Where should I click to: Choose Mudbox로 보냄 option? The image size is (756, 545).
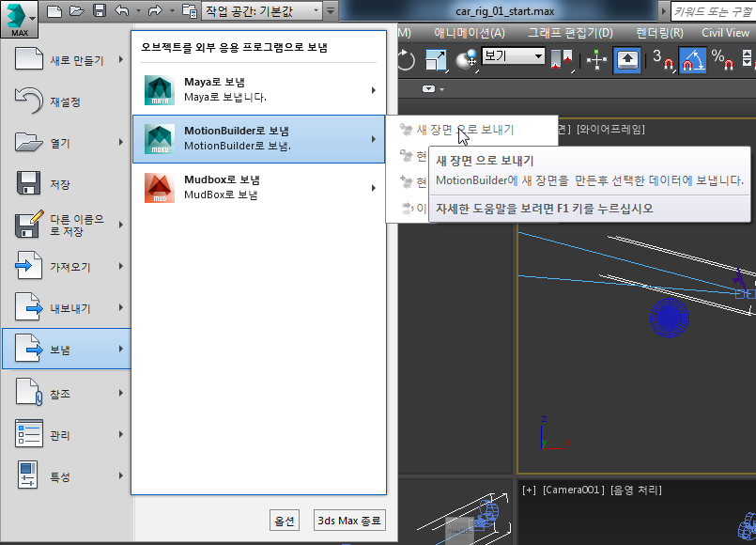(x=258, y=188)
